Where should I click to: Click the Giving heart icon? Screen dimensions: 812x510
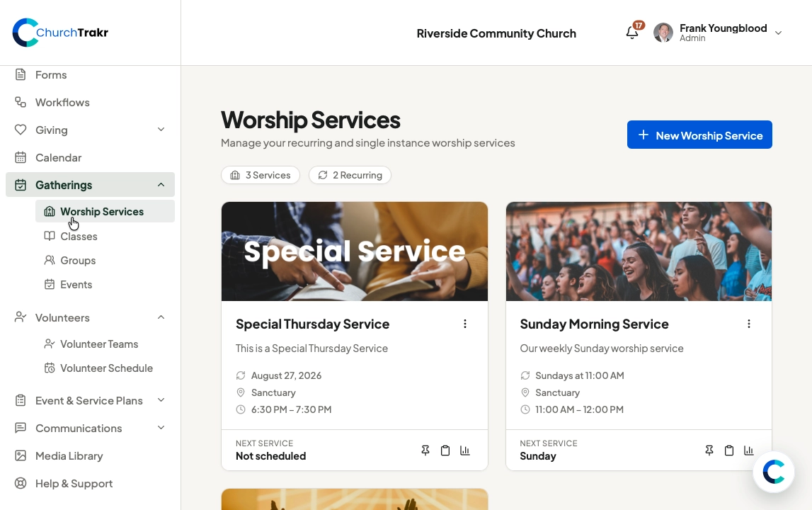[21, 130]
